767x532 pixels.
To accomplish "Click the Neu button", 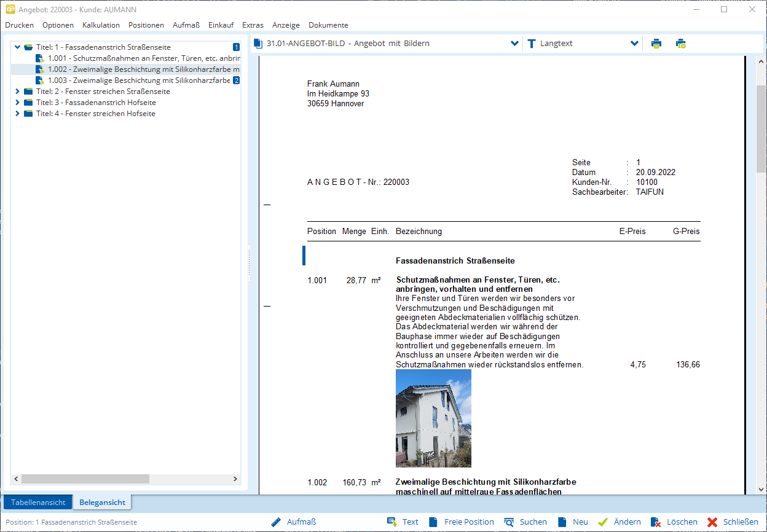I will pos(573,522).
